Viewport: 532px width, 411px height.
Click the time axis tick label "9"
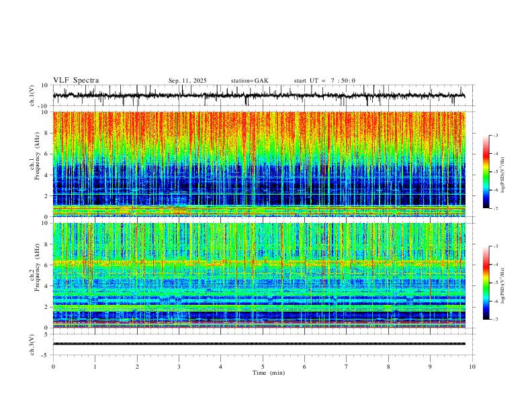click(x=430, y=367)
